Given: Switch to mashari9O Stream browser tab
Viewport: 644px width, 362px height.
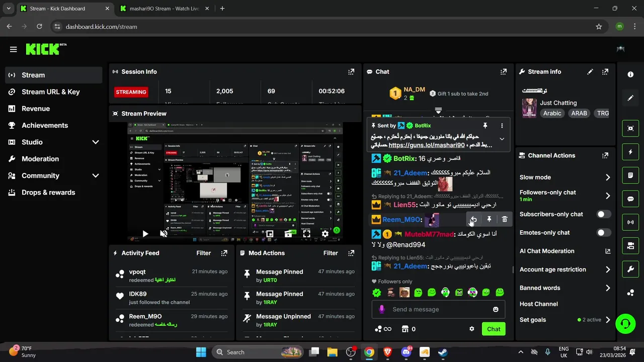Looking at the screenshot, I should [165, 9].
